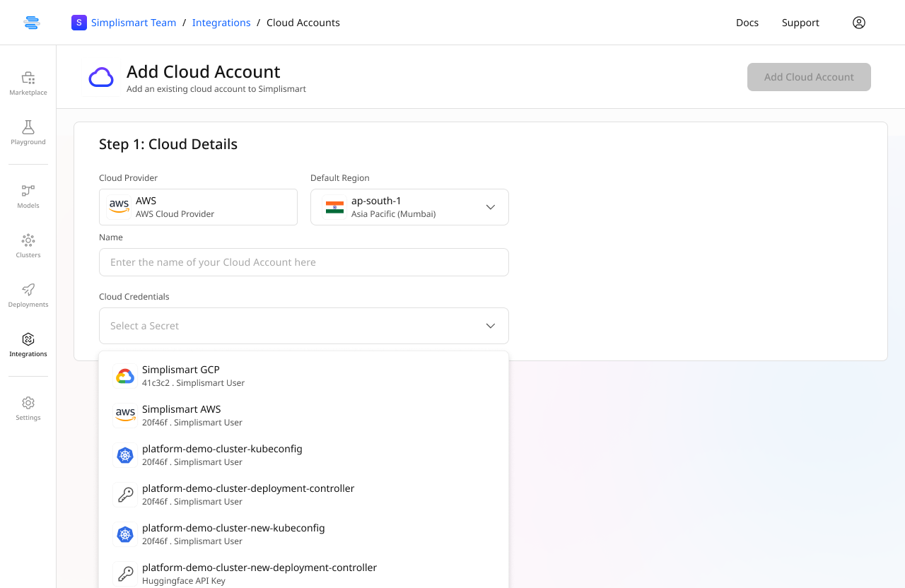905x588 pixels.
Task: Open Settings gear icon
Action: tap(28, 403)
